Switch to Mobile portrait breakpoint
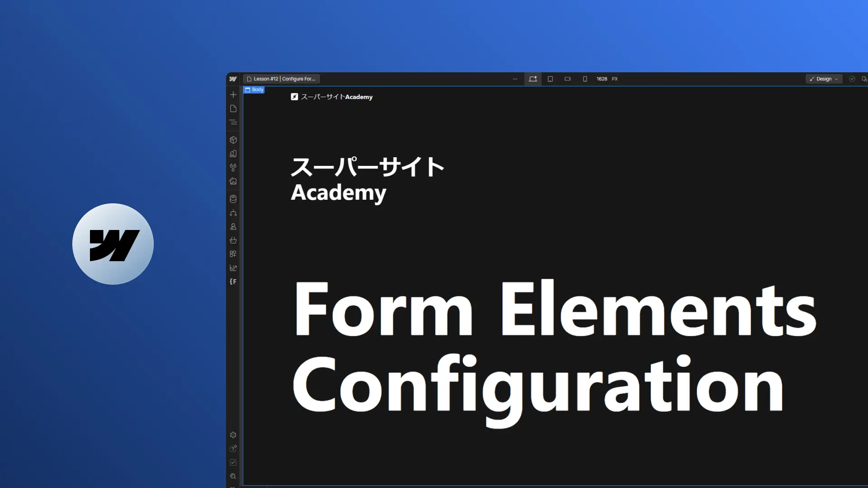 (585, 79)
